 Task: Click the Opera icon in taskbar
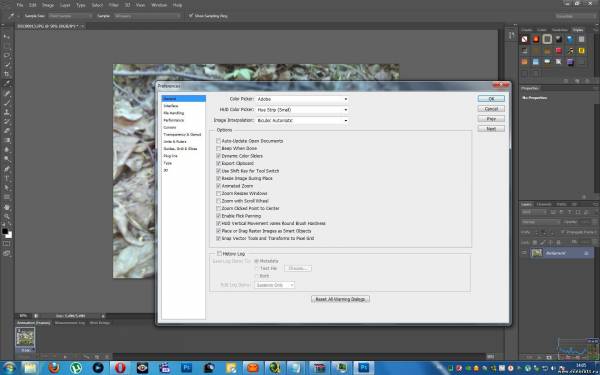[x=120, y=368]
